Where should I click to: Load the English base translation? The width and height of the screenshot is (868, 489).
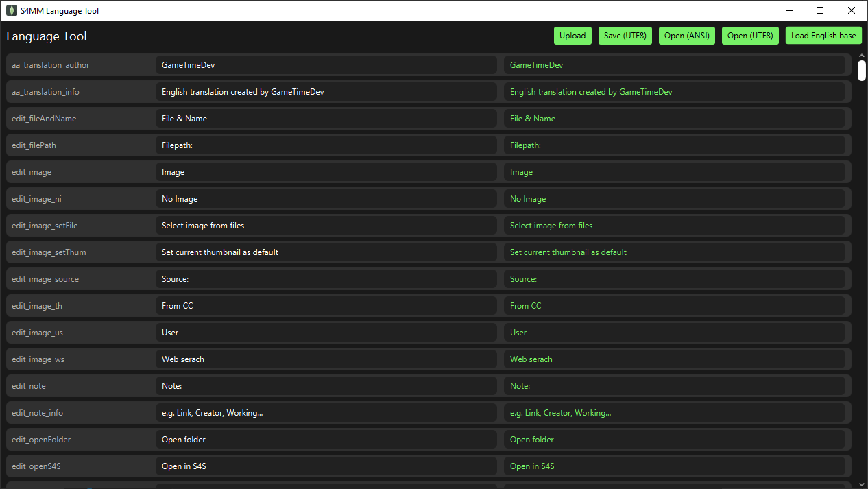(x=823, y=36)
